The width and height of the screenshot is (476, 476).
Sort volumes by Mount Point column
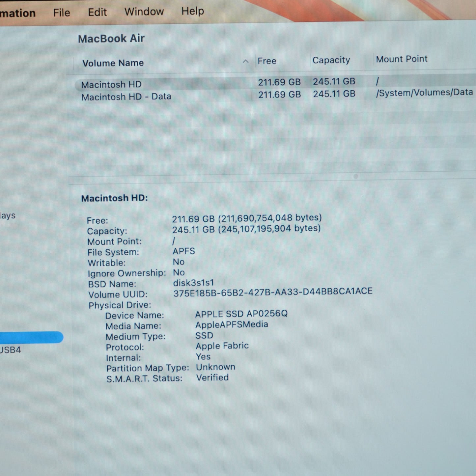click(402, 59)
